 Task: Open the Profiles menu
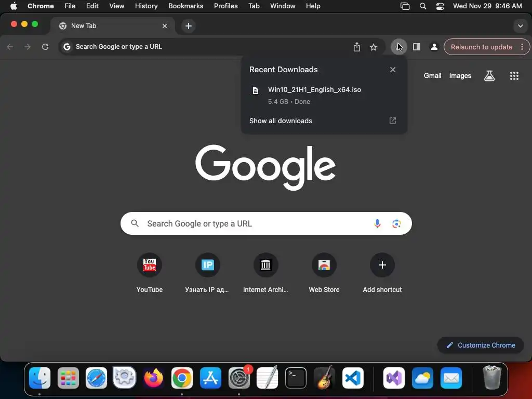[x=225, y=6]
